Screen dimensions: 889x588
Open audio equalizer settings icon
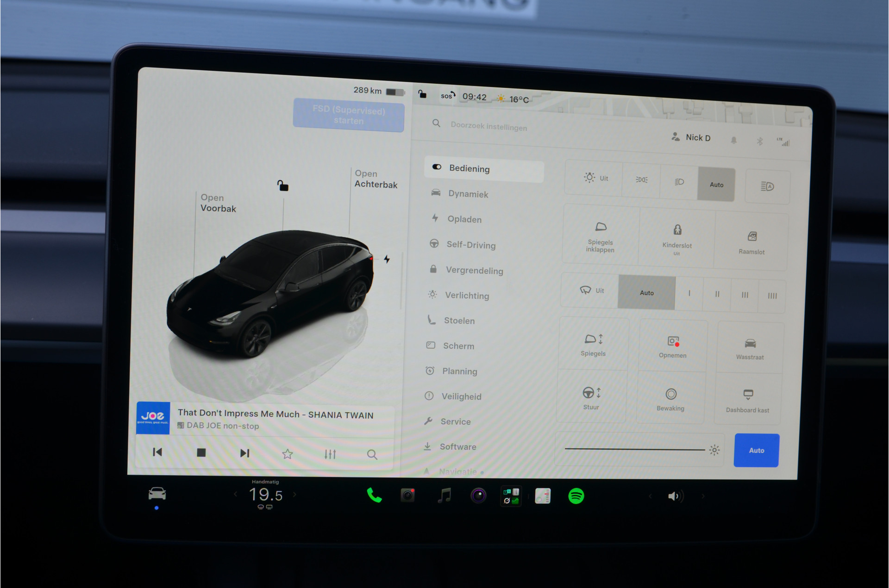click(330, 454)
